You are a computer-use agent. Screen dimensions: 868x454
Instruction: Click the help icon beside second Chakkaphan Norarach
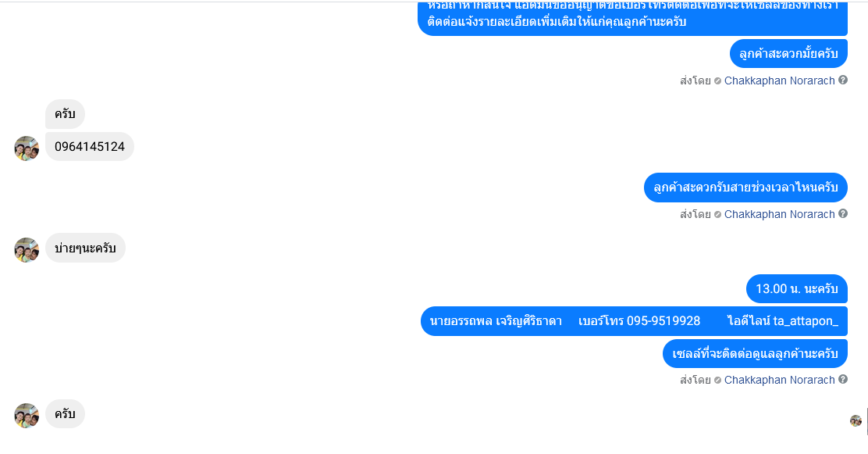click(842, 213)
